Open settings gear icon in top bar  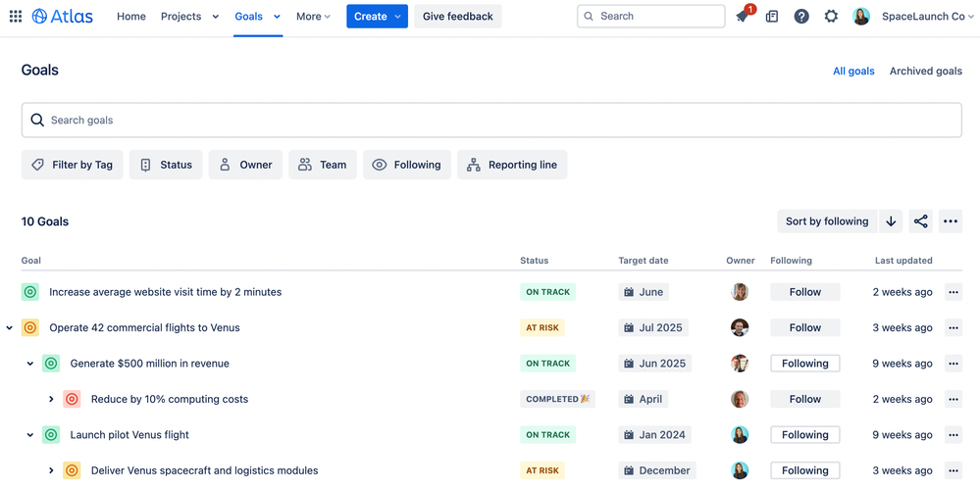pyautogui.click(x=831, y=17)
